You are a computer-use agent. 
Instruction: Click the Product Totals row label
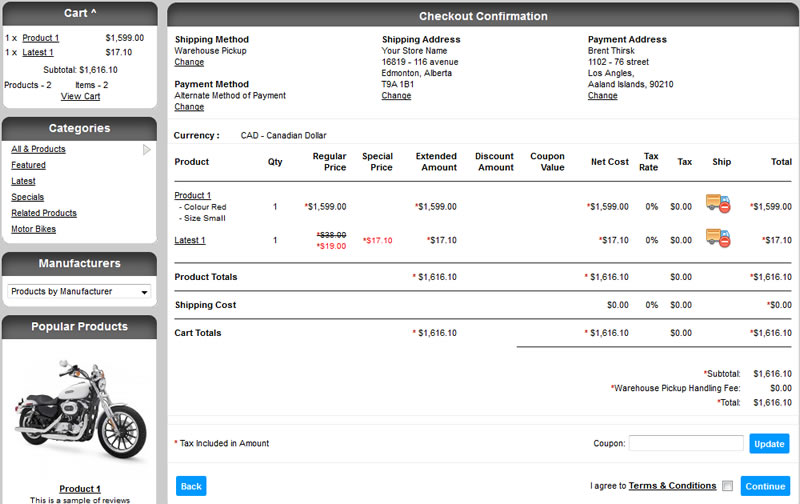206,277
